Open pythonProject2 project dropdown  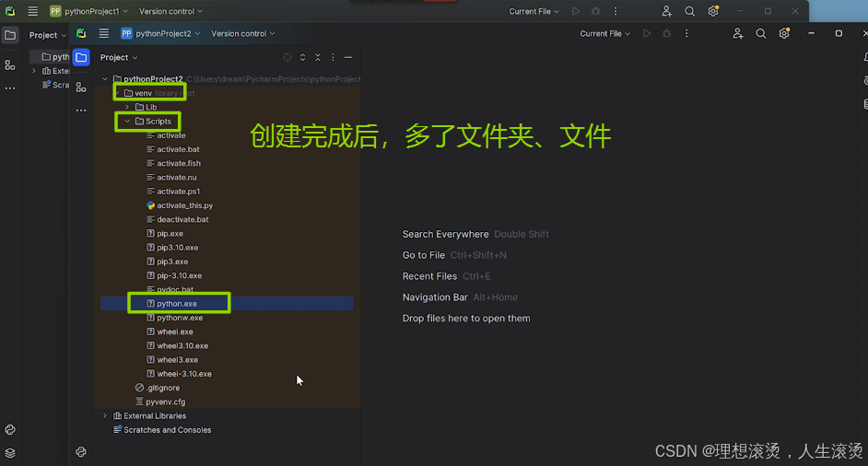point(160,34)
